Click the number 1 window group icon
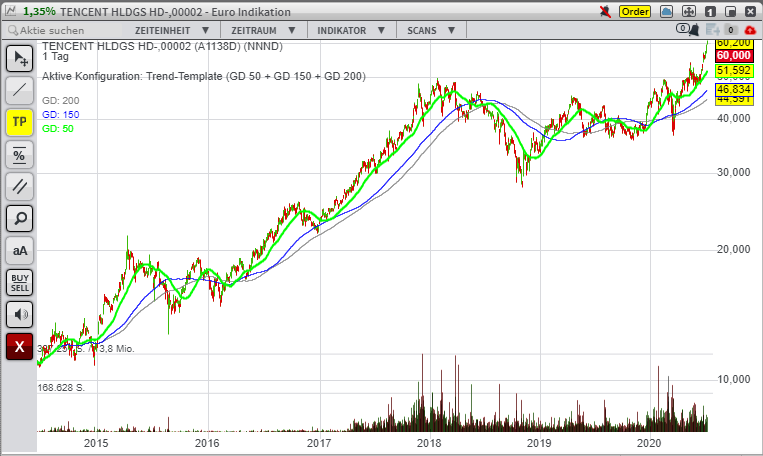The image size is (763, 456). point(710,12)
